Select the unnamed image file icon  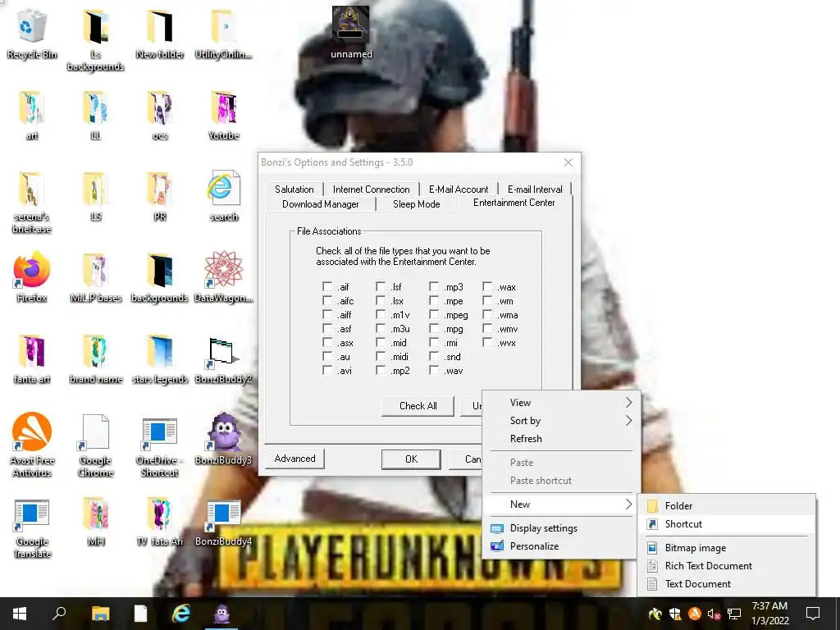point(351,32)
